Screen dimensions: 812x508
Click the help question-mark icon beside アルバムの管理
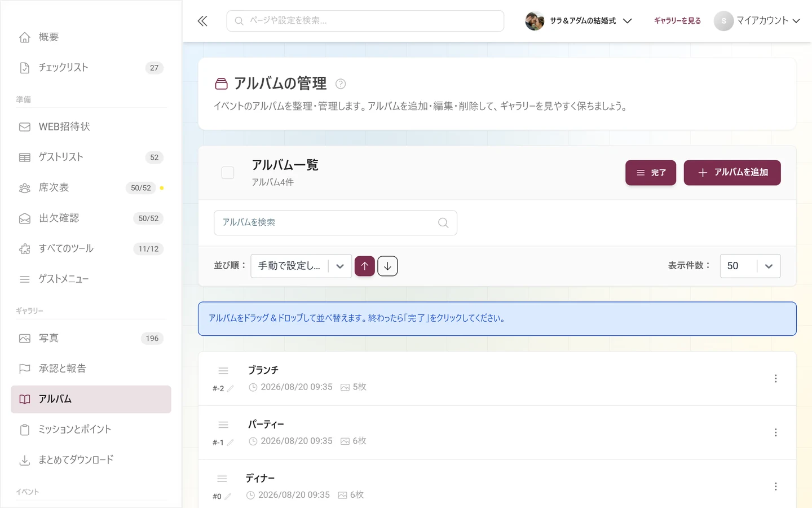pyautogui.click(x=341, y=84)
